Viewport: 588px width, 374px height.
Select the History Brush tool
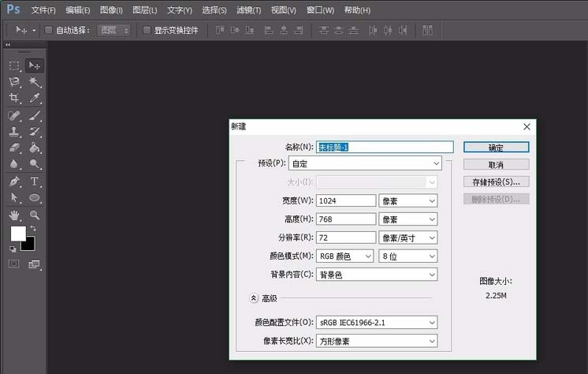(x=35, y=132)
